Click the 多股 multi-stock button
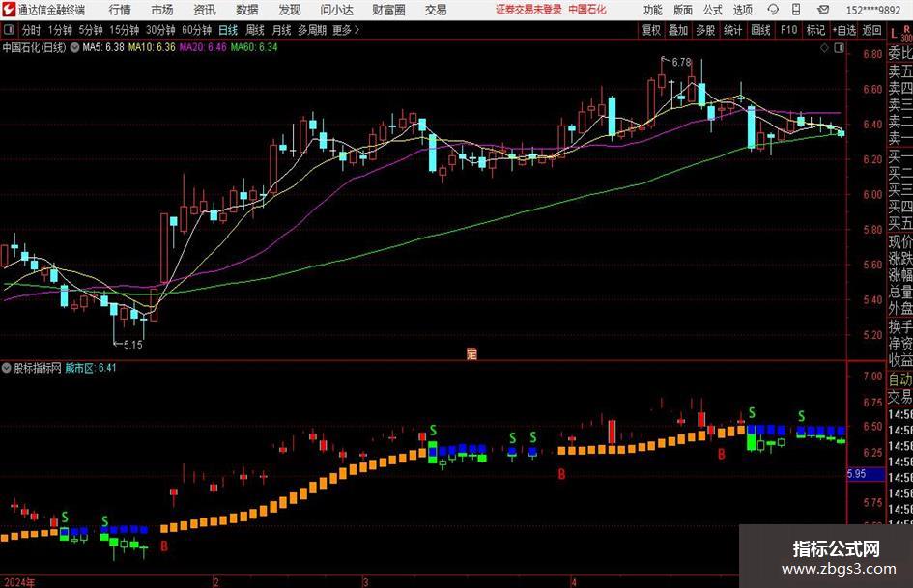This screenshot has height=588, width=913. (x=705, y=30)
